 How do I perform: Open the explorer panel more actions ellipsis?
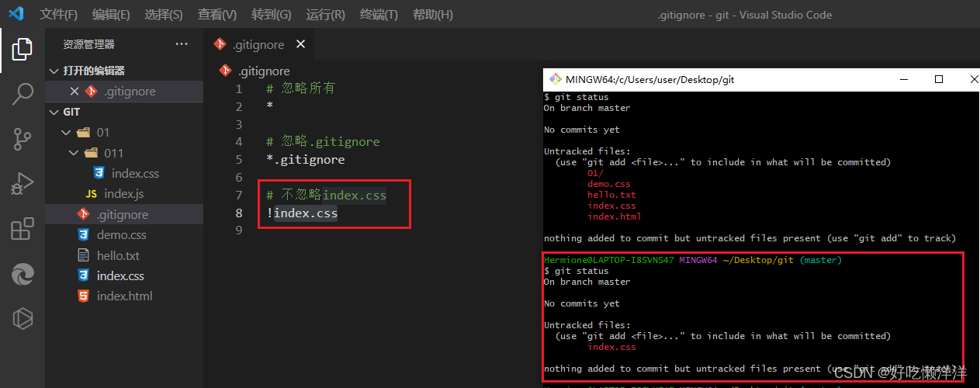pos(182,44)
